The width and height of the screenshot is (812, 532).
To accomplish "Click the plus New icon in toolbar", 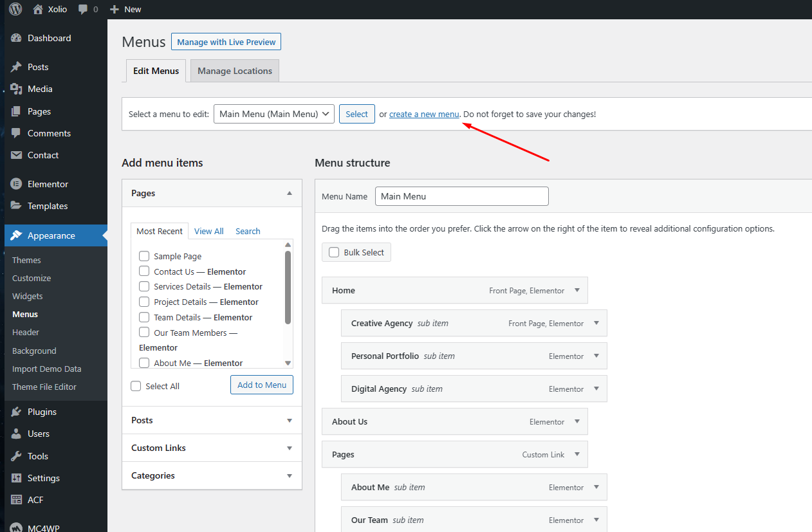I will click(115, 9).
